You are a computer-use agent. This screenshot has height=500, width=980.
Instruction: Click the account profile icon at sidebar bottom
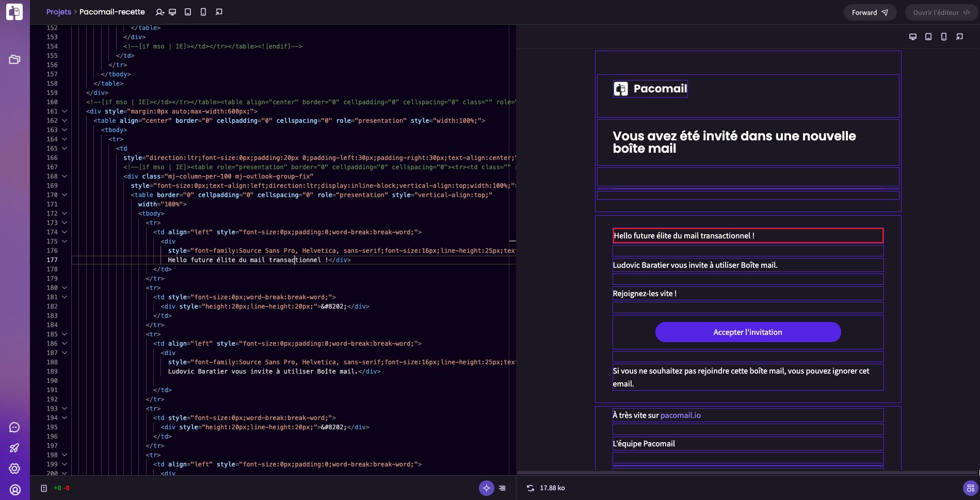[14, 489]
